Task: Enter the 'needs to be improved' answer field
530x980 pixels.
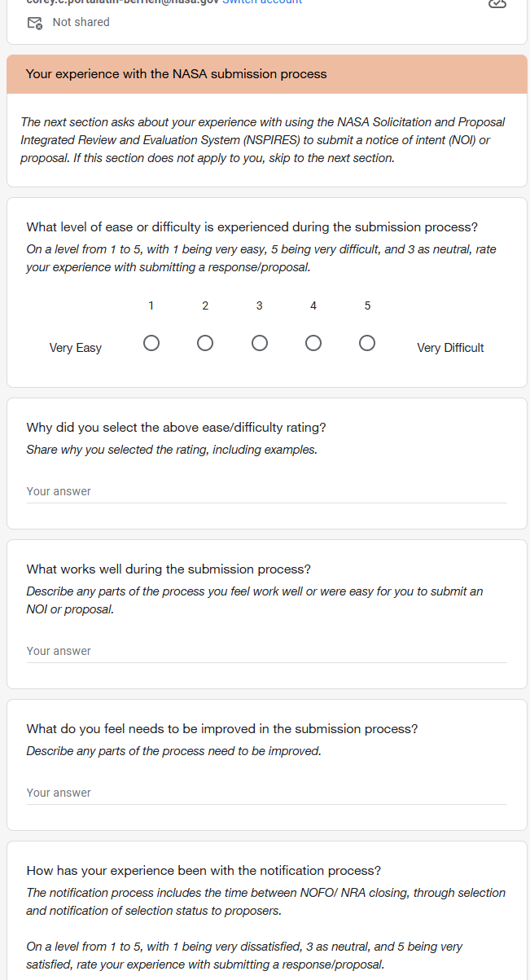Action: point(266,793)
